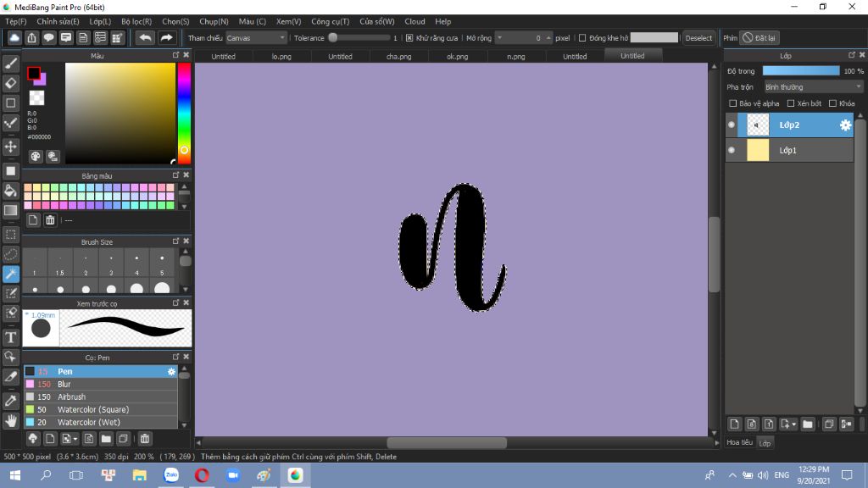Expand add-layer dropdown arrow in layer panel
The width and height of the screenshot is (868, 488).
(793, 424)
